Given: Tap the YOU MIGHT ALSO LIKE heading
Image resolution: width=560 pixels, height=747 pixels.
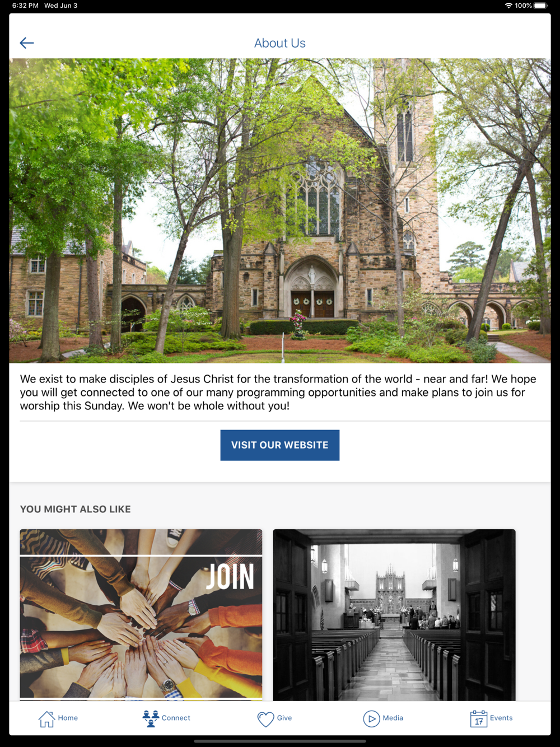Looking at the screenshot, I should [x=76, y=509].
